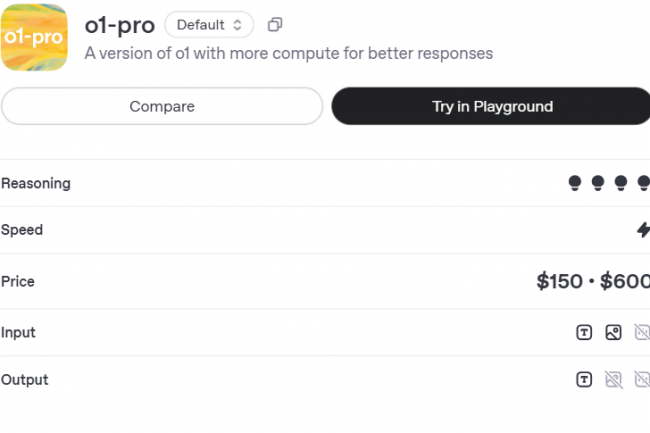The height and width of the screenshot is (433, 650).
Task: Click the Speed lightning bolt icon
Action: pyautogui.click(x=643, y=230)
